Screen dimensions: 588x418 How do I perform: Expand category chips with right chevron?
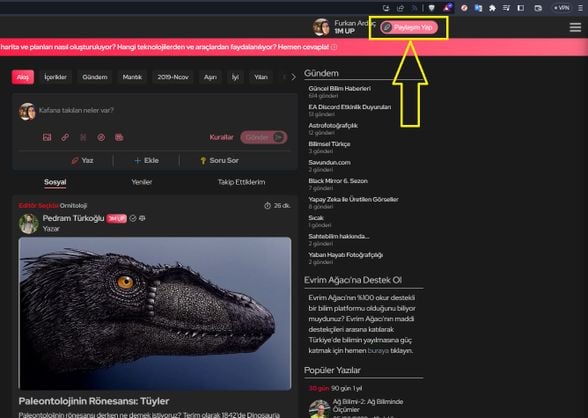tap(293, 77)
